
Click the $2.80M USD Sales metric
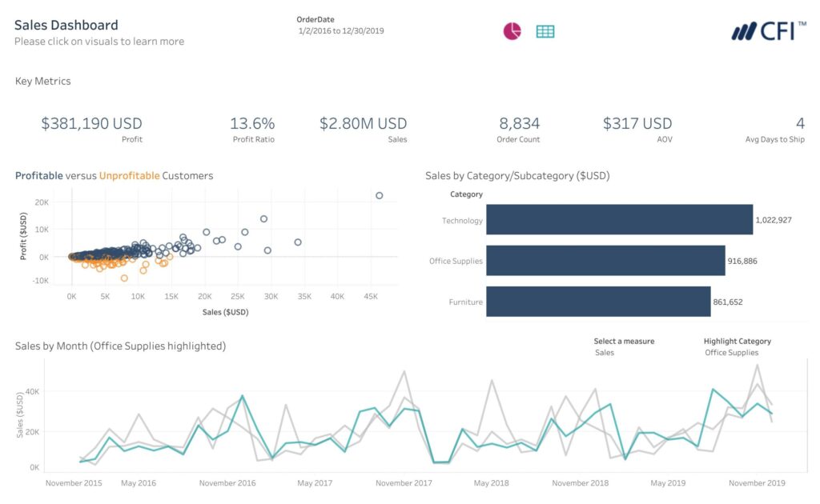[x=363, y=123]
